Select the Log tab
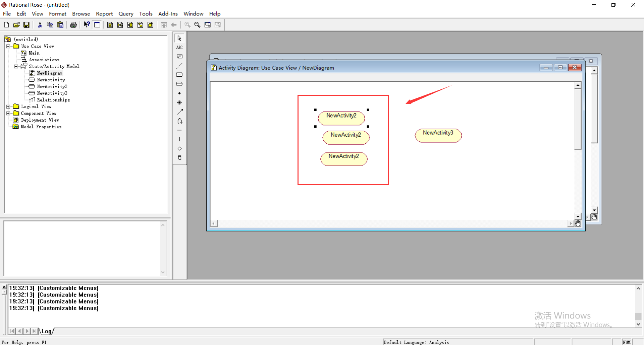This screenshot has width=644, height=345. 46,331
